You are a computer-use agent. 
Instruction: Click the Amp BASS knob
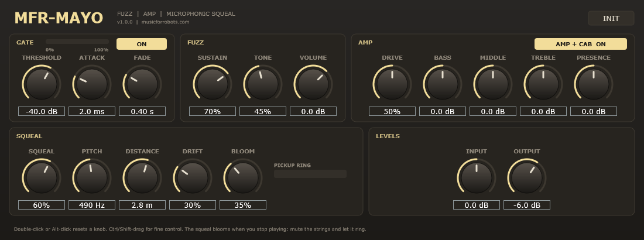[x=443, y=84]
